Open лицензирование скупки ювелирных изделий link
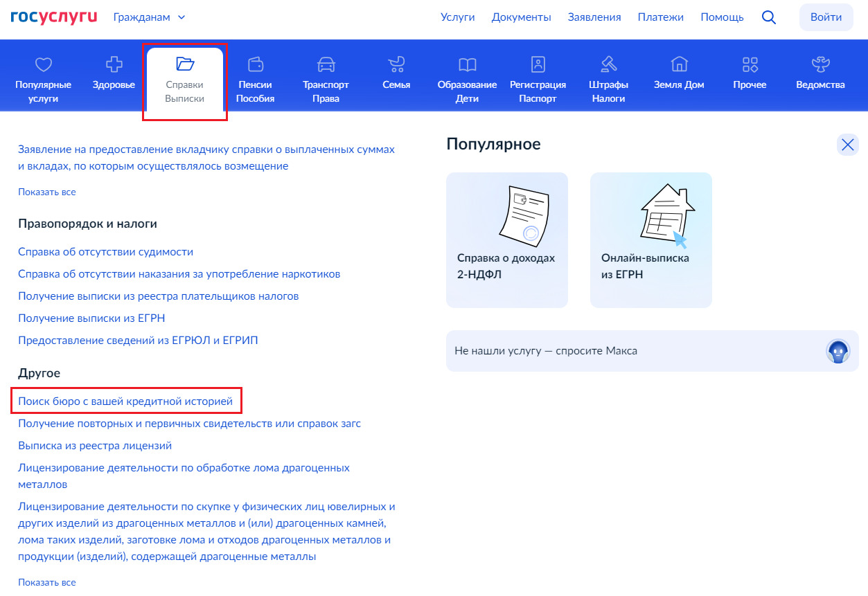The width and height of the screenshot is (868, 596). pos(206,532)
